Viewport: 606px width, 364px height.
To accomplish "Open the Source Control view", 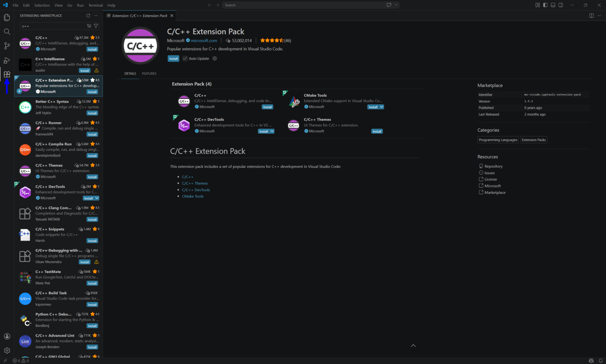I will [x=6, y=46].
